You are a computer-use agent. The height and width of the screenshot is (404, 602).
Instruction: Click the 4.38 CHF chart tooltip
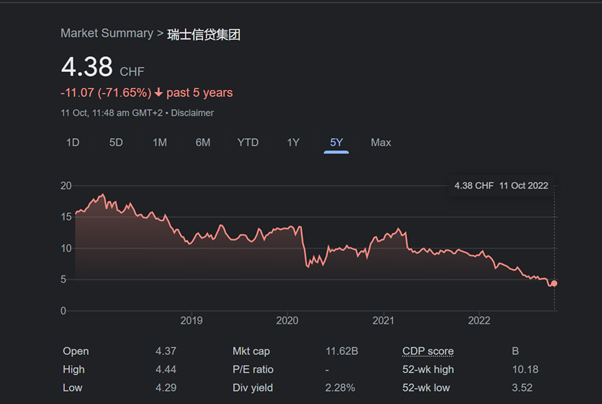[501, 186]
